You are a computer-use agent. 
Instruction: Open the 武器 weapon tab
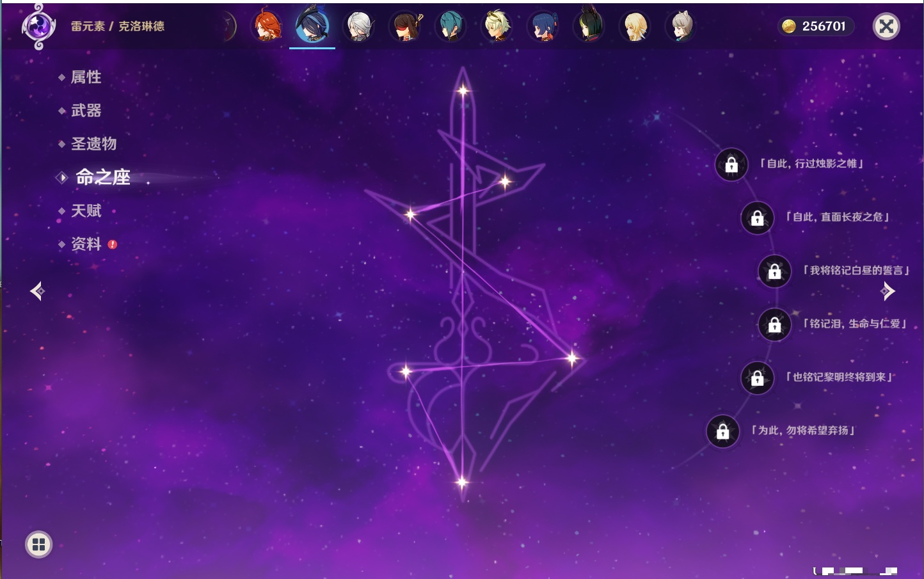(86, 111)
